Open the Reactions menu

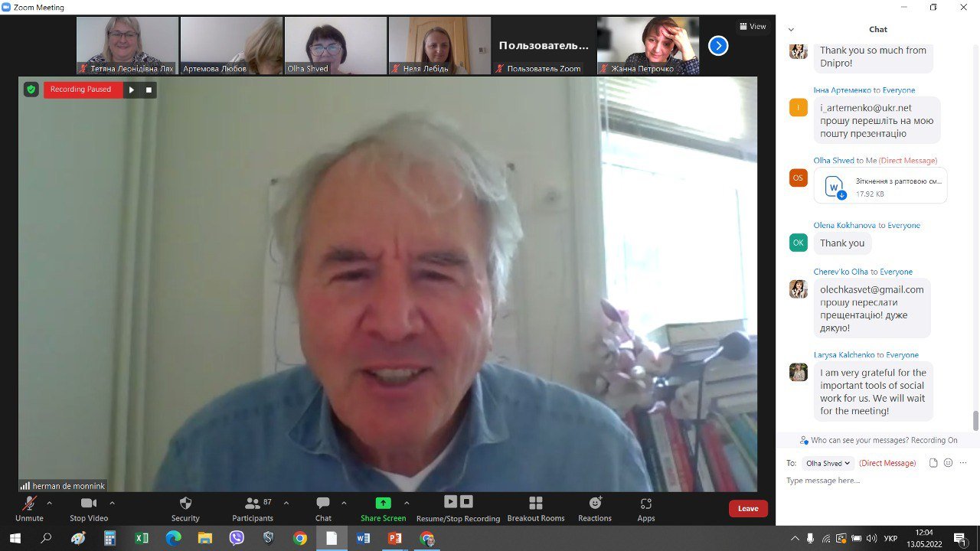click(x=595, y=504)
